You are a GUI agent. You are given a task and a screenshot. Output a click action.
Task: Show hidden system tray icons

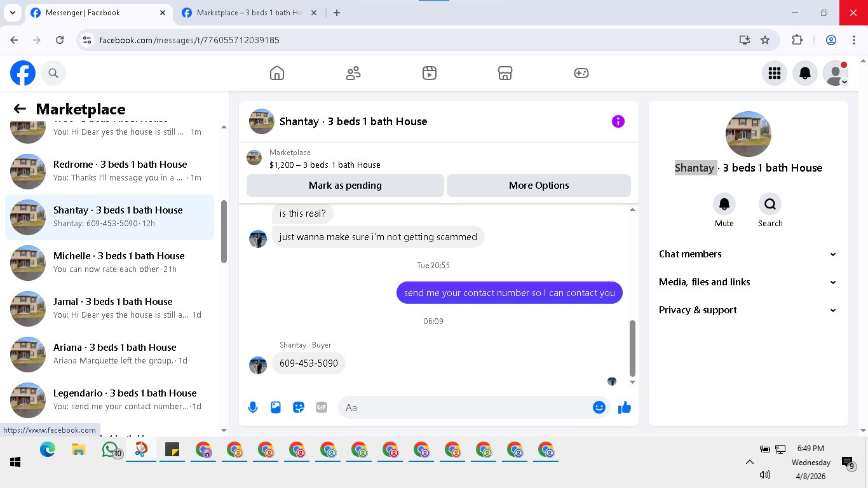point(750,462)
